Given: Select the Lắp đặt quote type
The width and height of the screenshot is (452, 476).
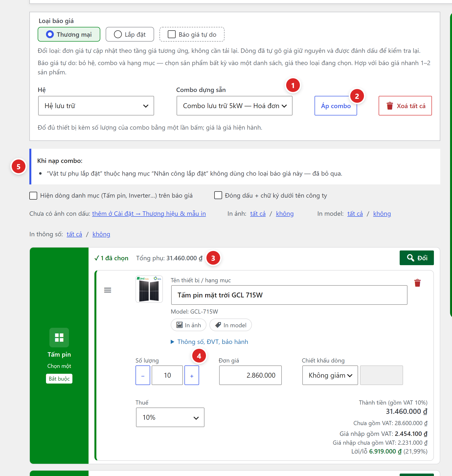Looking at the screenshot, I should pyautogui.click(x=130, y=34).
